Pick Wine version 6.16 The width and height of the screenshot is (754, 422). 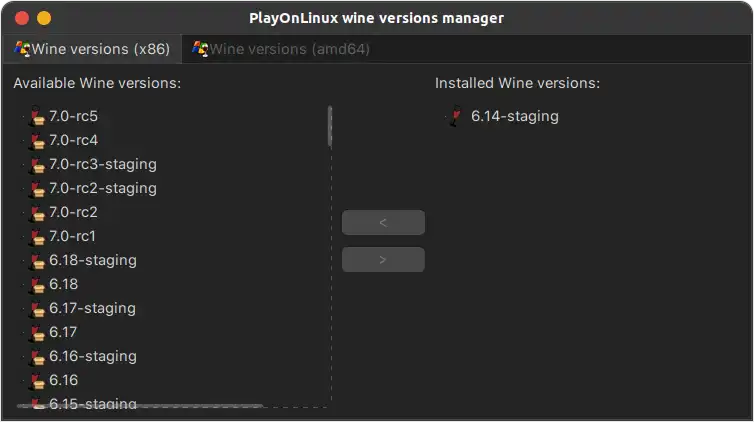point(63,380)
